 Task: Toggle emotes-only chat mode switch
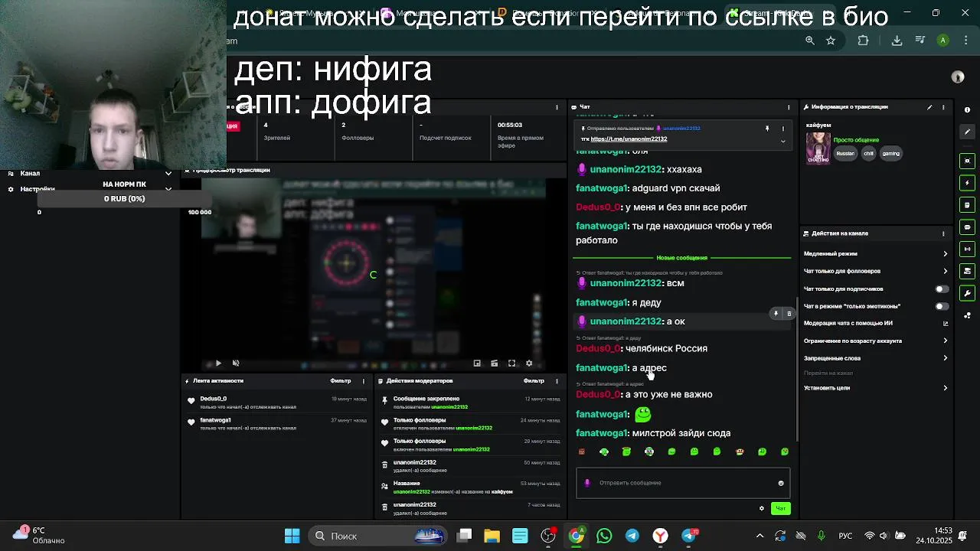click(x=942, y=306)
